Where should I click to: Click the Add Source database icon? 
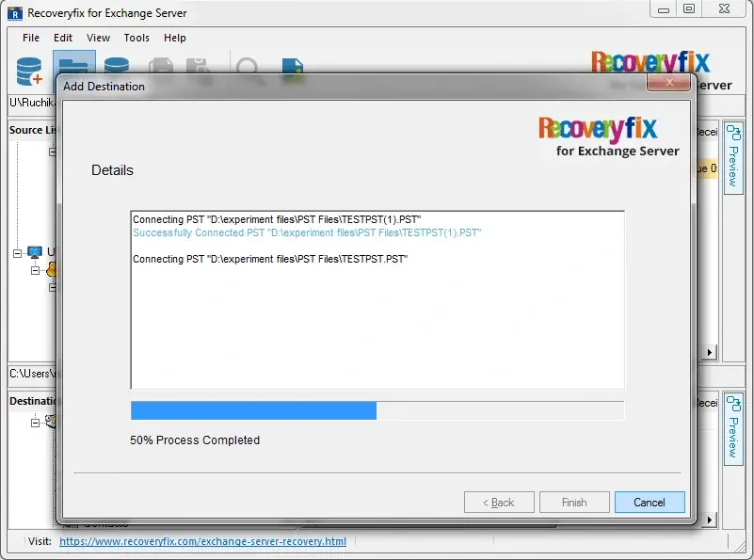(x=29, y=72)
